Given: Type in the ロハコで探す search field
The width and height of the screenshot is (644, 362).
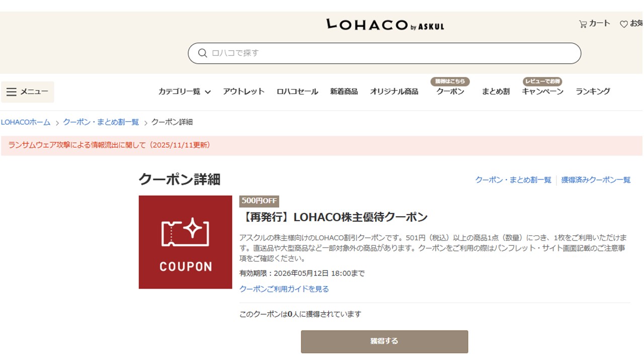Looking at the screenshot, I should pos(392,53).
